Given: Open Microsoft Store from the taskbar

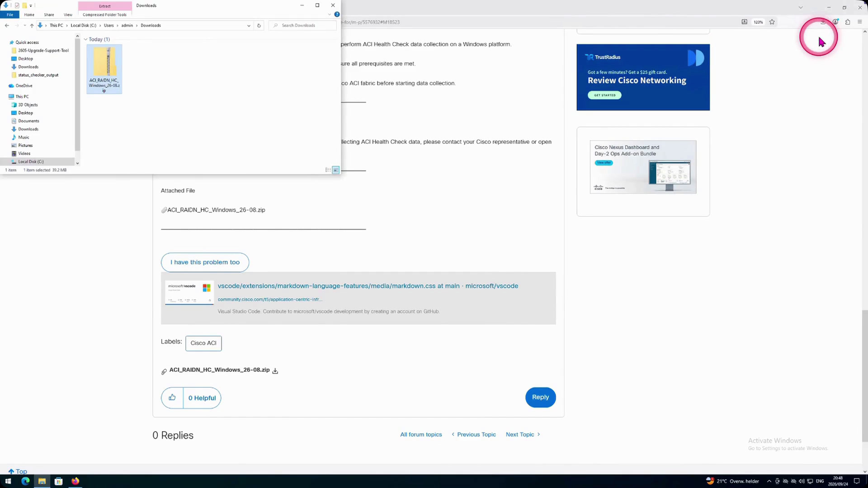Looking at the screenshot, I should tap(58, 481).
